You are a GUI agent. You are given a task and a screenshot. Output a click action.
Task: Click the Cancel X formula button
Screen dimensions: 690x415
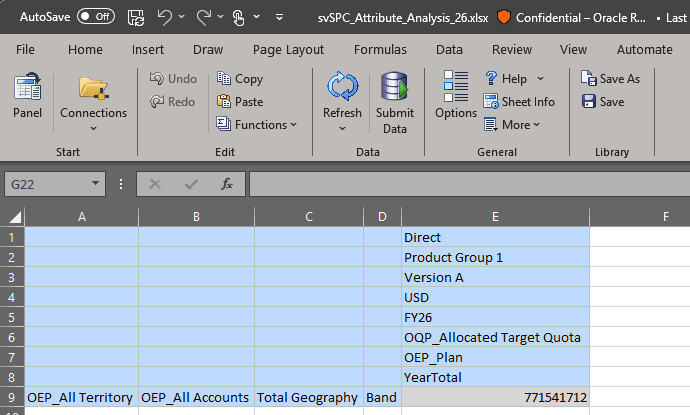(155, 184)
